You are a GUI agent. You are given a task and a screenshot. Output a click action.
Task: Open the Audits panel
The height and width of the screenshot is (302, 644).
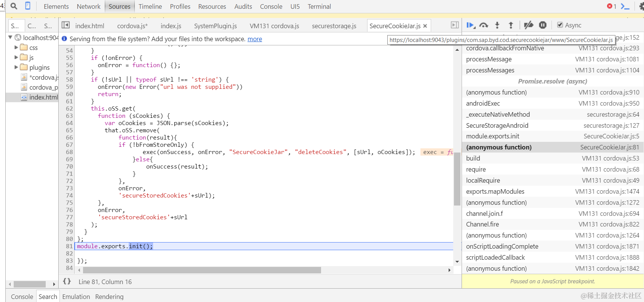[243, 6]
